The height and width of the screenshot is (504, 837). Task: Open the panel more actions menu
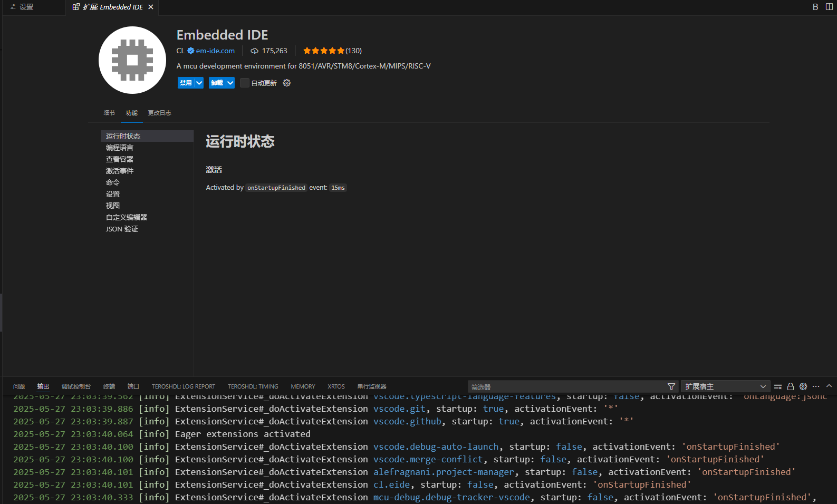816,386
